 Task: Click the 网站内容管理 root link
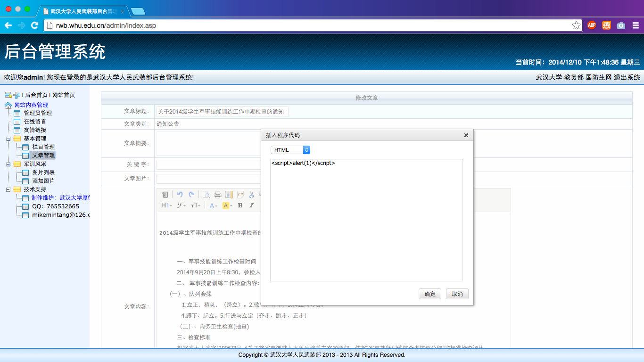point(31,105)
